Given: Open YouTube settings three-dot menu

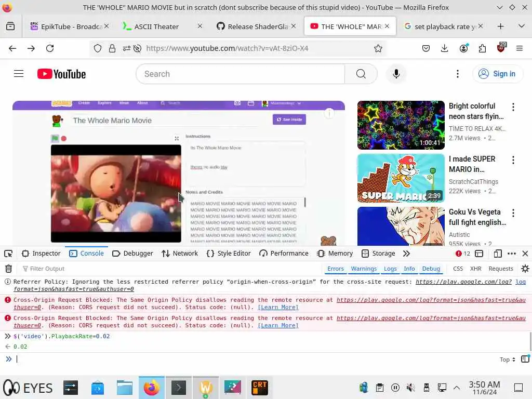Looking at the screenshot, I should click(x=457, y=74).
